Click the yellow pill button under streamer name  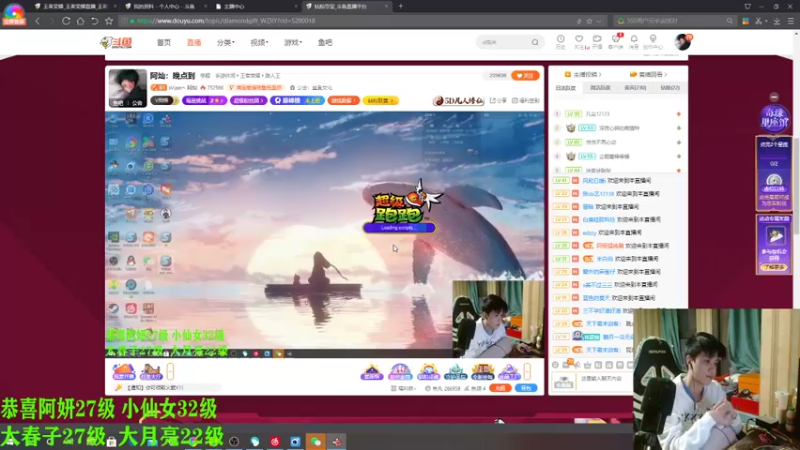(381, 101)
